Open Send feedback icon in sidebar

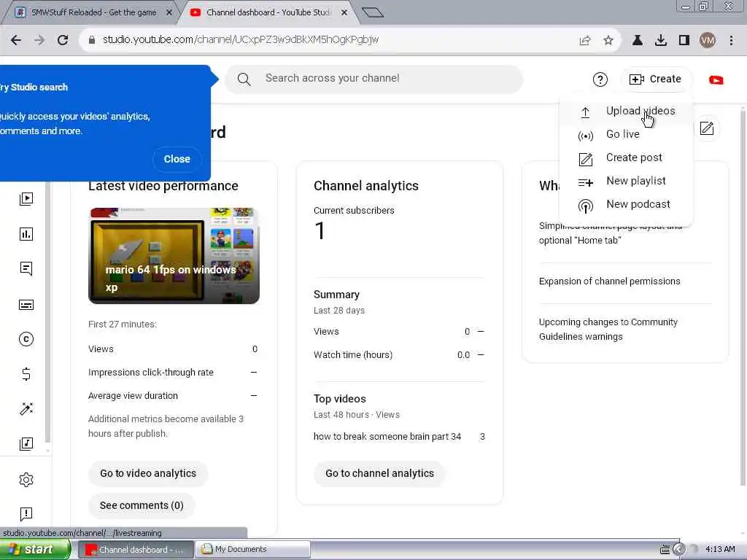[x=26, y=514]
